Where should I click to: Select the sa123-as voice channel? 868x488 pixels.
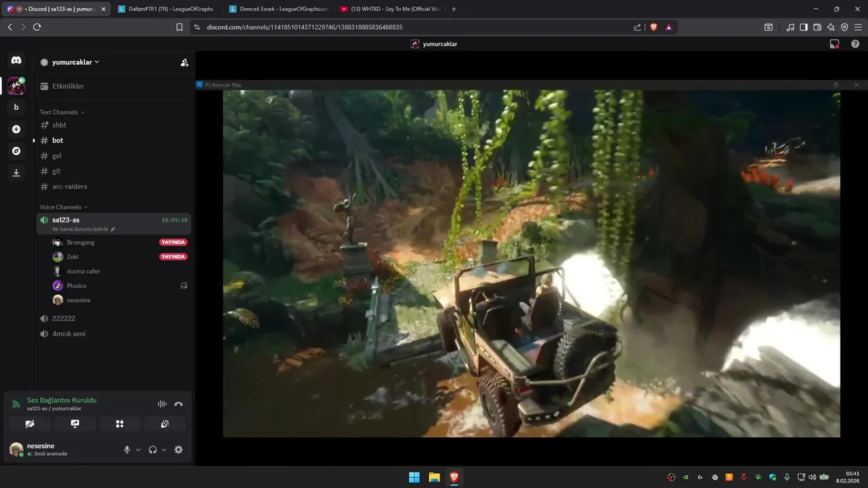[x=114, y=224]
